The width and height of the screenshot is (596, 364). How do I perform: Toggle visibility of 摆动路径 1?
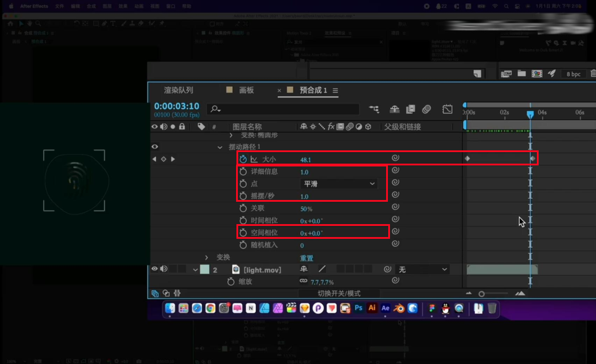point(155,147)
